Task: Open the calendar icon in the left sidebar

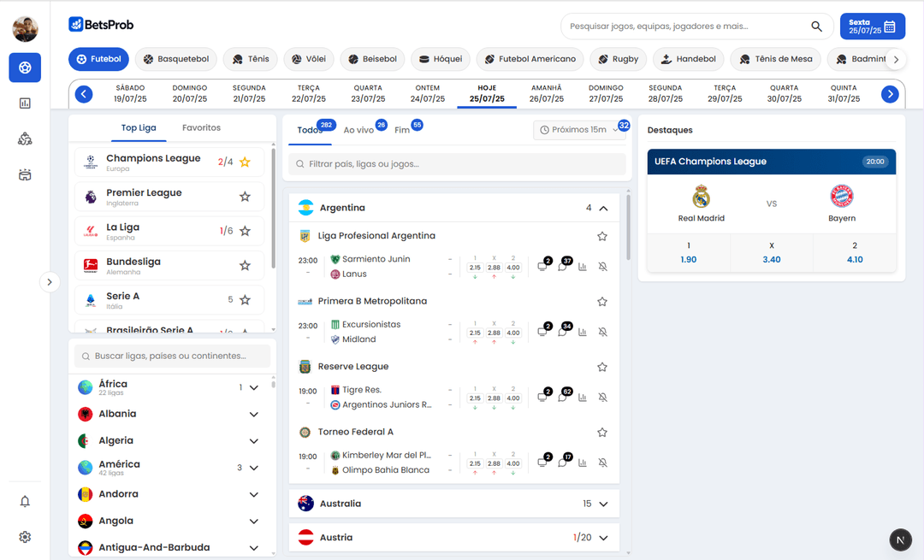Action: pyautogui.click(x=24, y=174)
